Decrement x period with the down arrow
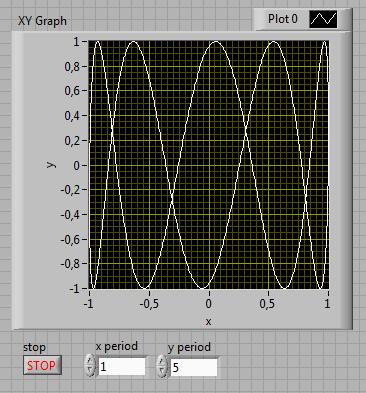Screen dimensions: 366x393 coord(90,371)
